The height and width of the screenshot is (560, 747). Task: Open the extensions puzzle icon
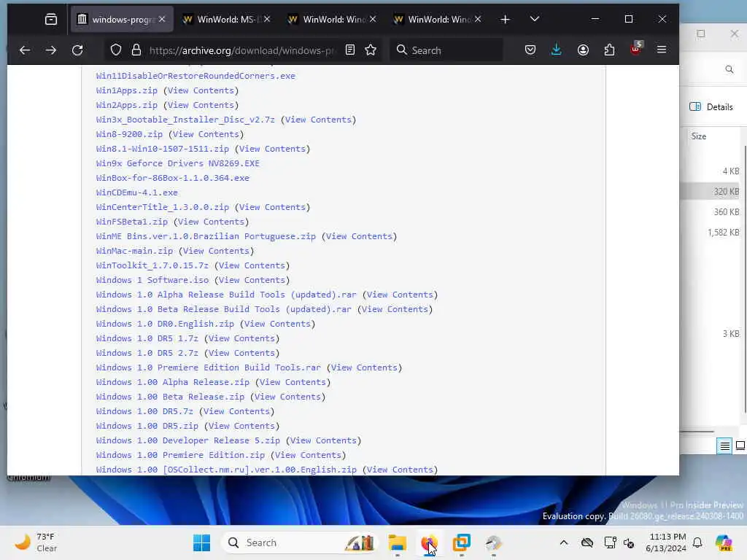point(609,50)
